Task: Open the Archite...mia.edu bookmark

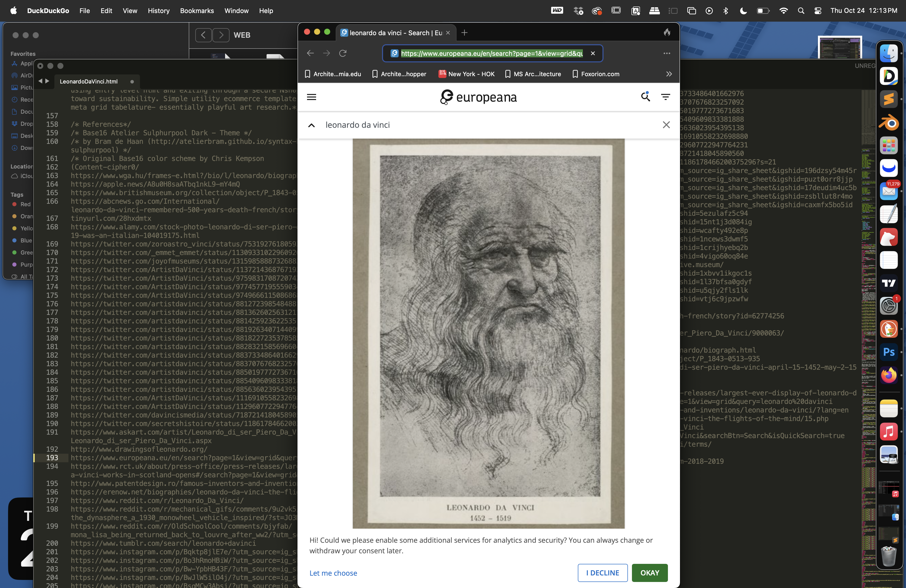Action: pos(333,74)
